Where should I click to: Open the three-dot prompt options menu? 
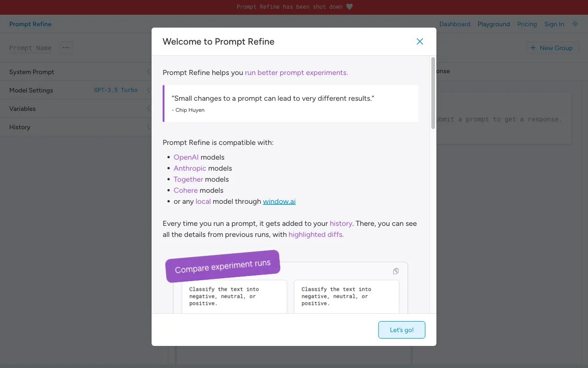[x=66, y=47]
